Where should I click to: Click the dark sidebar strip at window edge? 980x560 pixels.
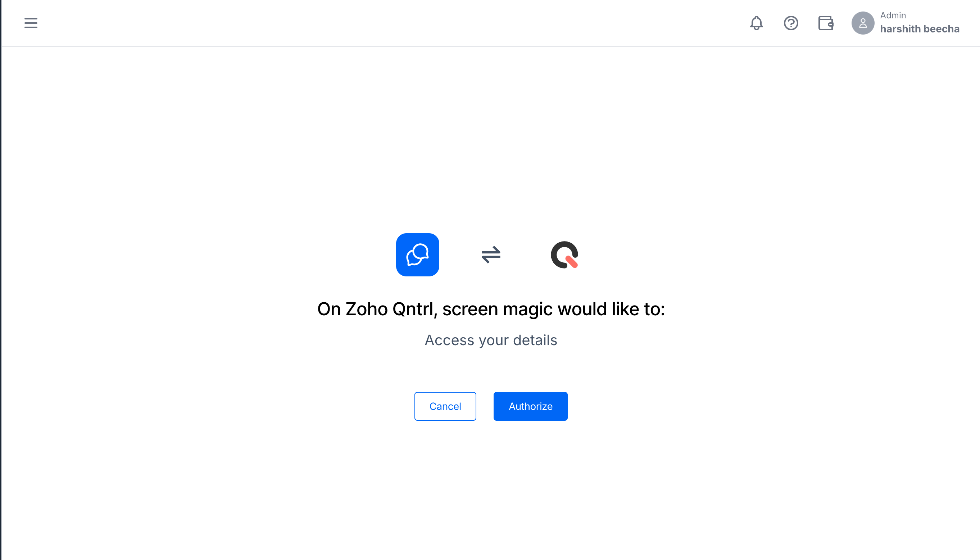pyautogui.click(x=1, y=280)
